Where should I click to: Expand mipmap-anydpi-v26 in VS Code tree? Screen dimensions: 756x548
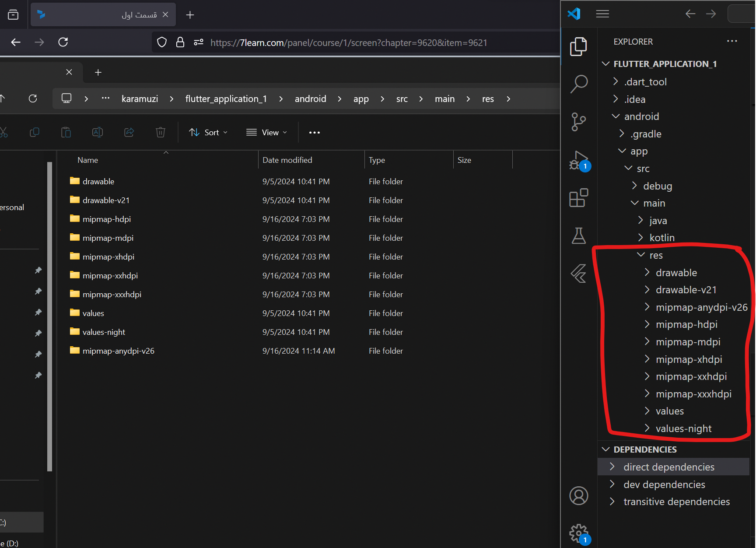pos(647,307)
